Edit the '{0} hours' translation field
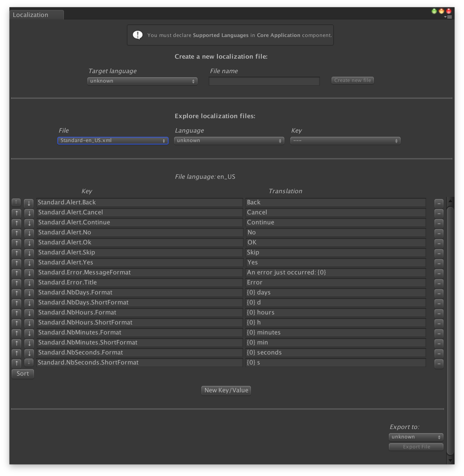The width and height of the screenshot is (464, 476). click(335, 313)
